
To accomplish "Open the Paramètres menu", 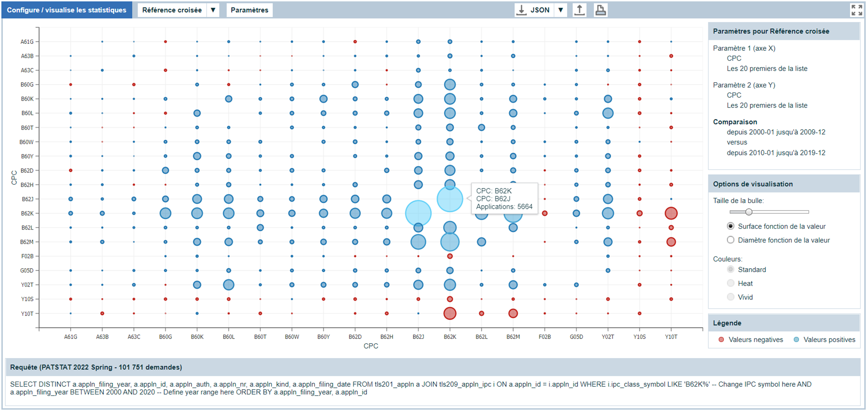I will [x=250, y=10].
